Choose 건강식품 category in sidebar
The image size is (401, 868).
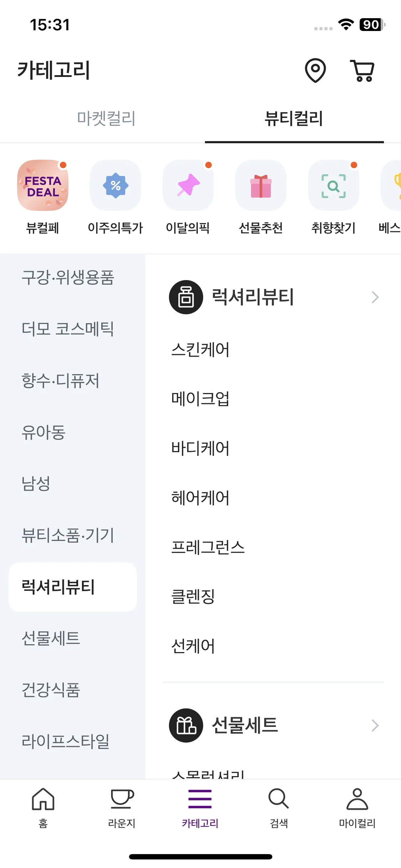[51, 689]
